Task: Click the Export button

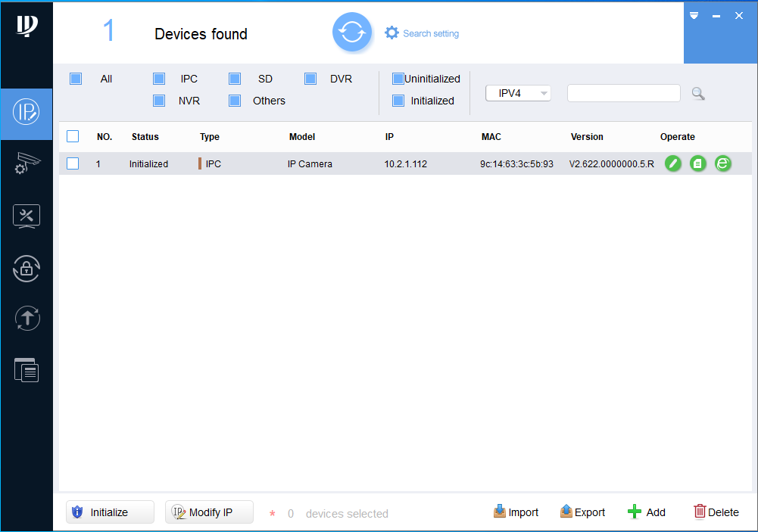Action: [x=582, y=512]
